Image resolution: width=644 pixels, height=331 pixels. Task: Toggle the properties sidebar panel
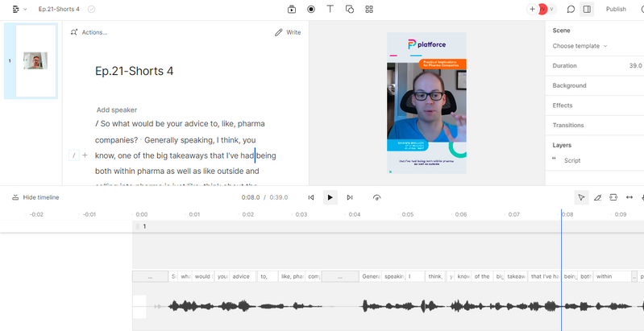point(588,9)
